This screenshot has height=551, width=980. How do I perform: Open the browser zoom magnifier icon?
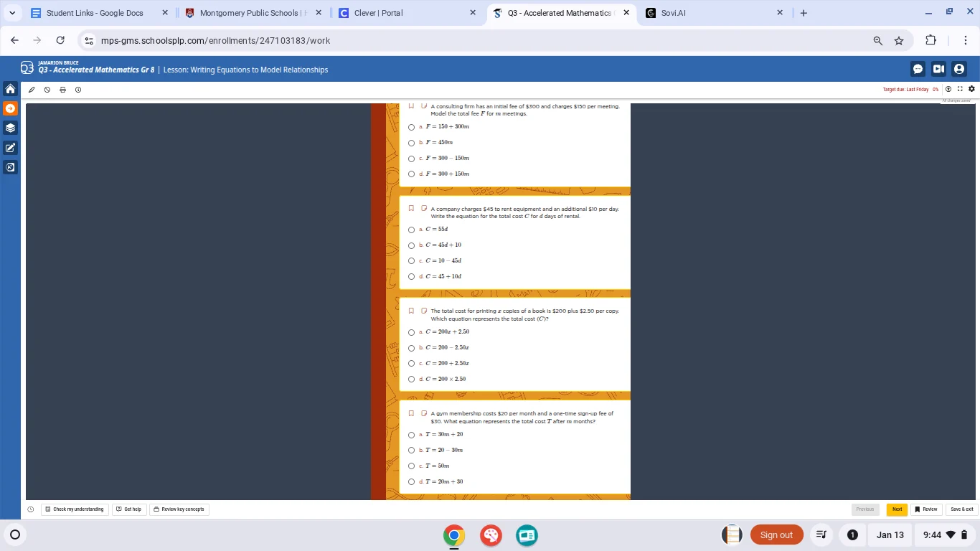click(x=877, y=41)
